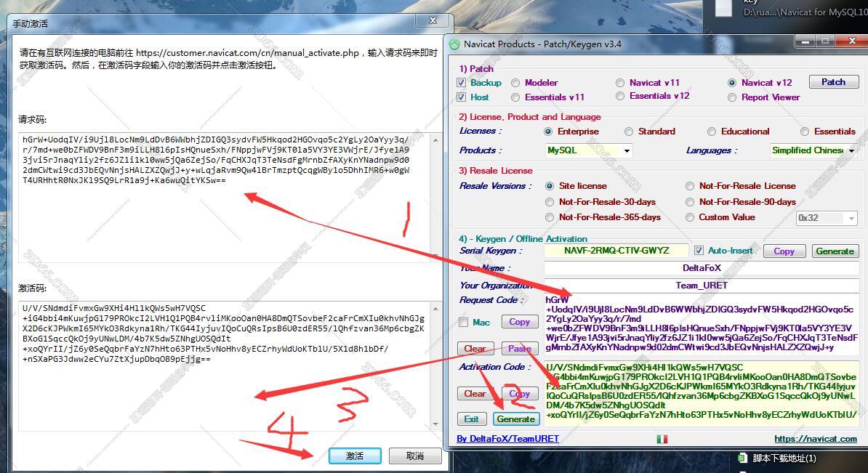Image resolution: width=868 pixels, height=473 pixels.
Task: Click the 激活 button
Action: click(x=355, y=456)
